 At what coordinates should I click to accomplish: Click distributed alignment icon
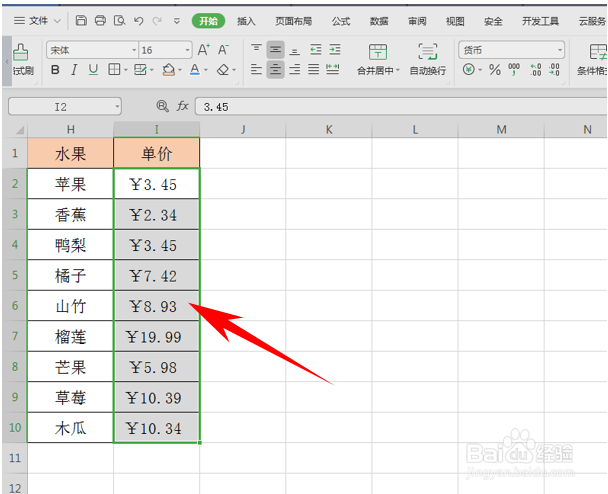pos(333,70)
